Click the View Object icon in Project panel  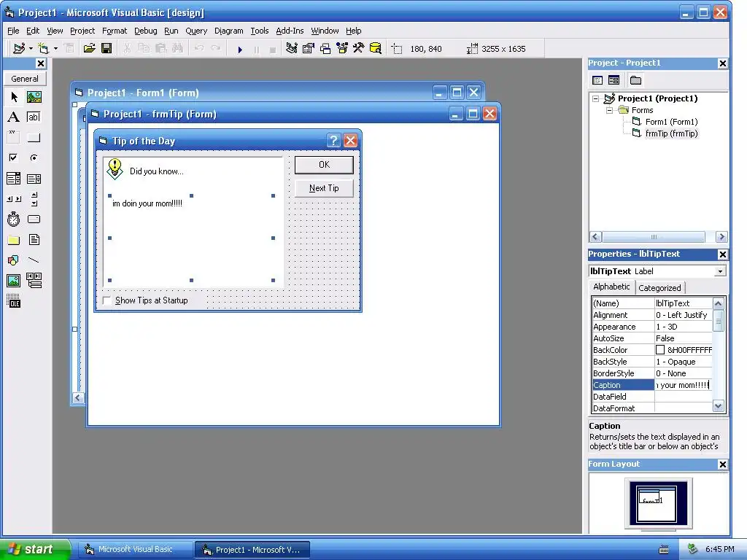click(614, 80)
